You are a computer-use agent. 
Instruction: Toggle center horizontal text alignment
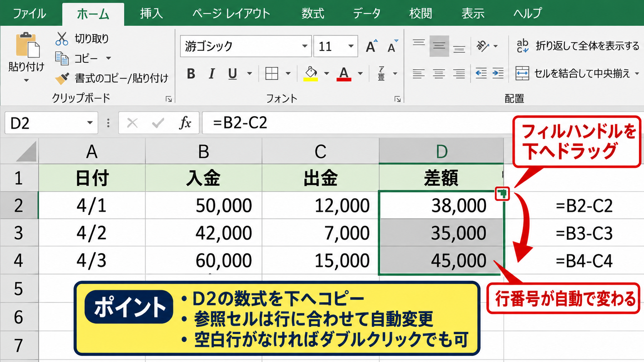(439, 73)
